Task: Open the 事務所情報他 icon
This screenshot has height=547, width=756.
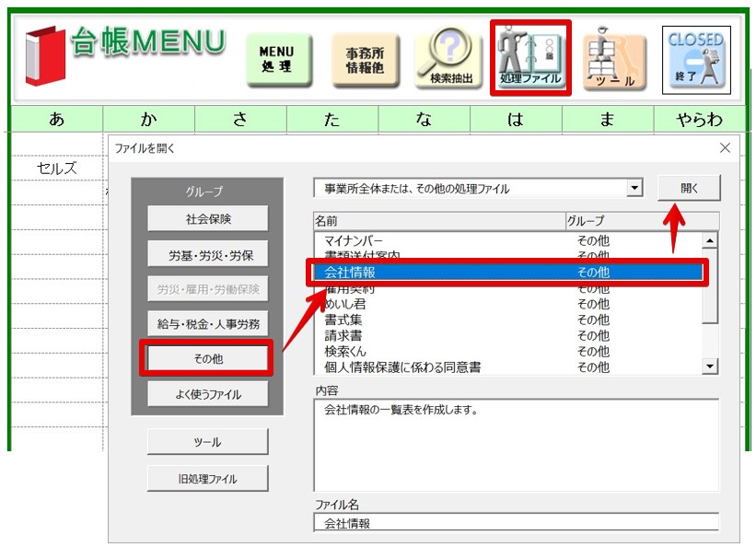Action: (365, 60)
